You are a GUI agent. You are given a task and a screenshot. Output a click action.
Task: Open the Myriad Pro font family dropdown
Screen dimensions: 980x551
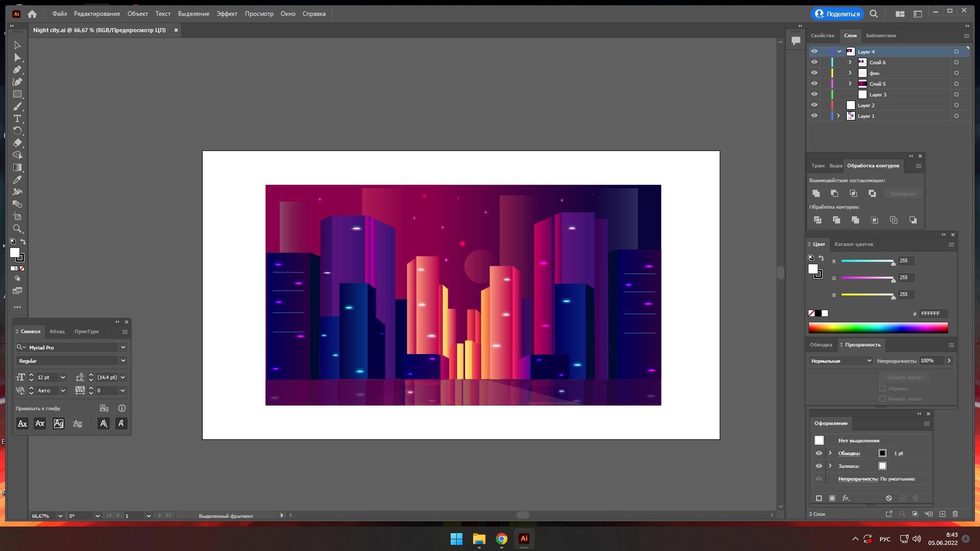point(123,347)
